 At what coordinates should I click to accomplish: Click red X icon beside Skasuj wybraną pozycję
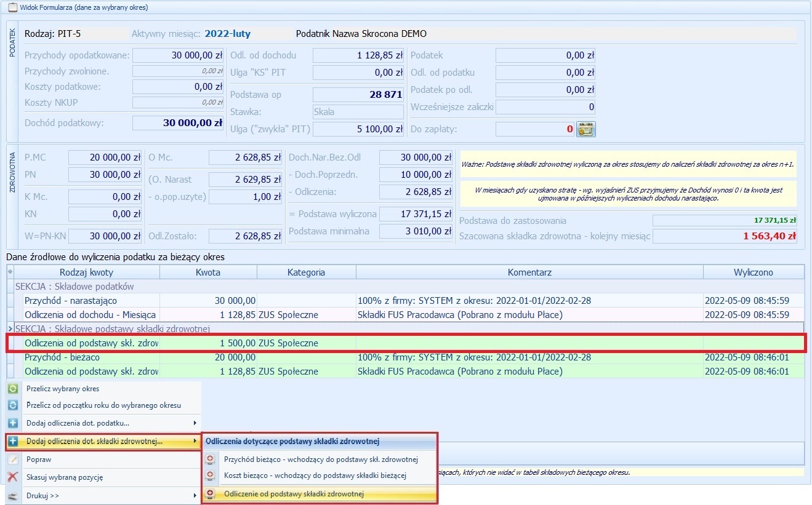click(13, 477)
